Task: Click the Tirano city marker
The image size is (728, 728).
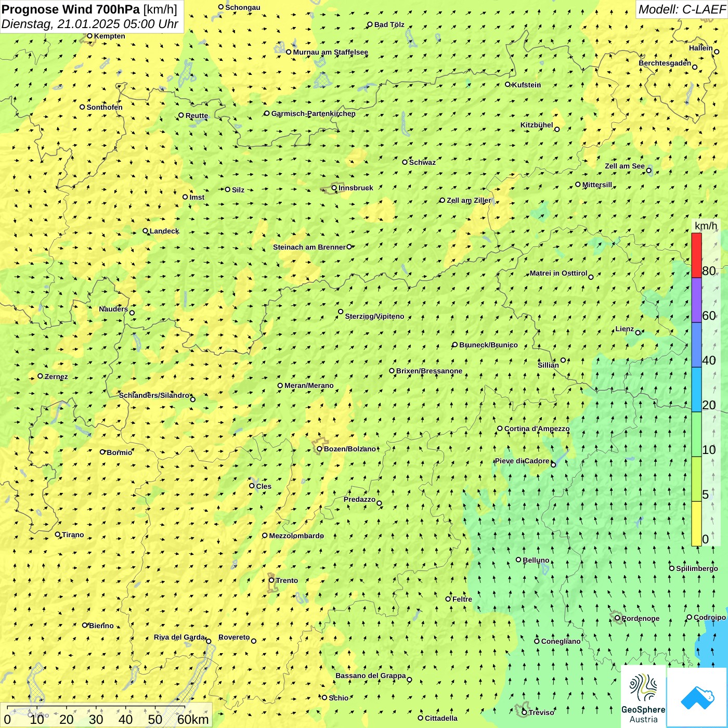Action: coord(58,534)
